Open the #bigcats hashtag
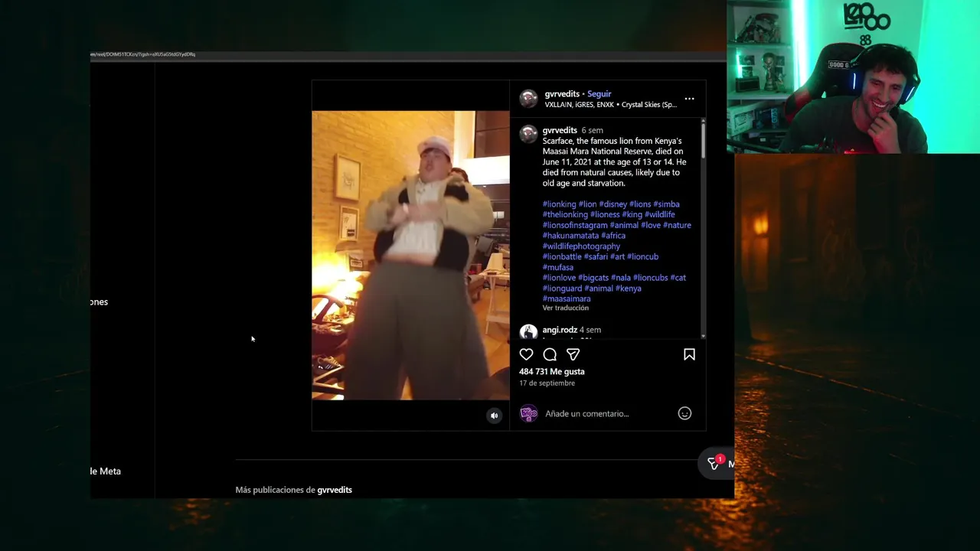Screen dimensions: 980x551 [593, 278]
